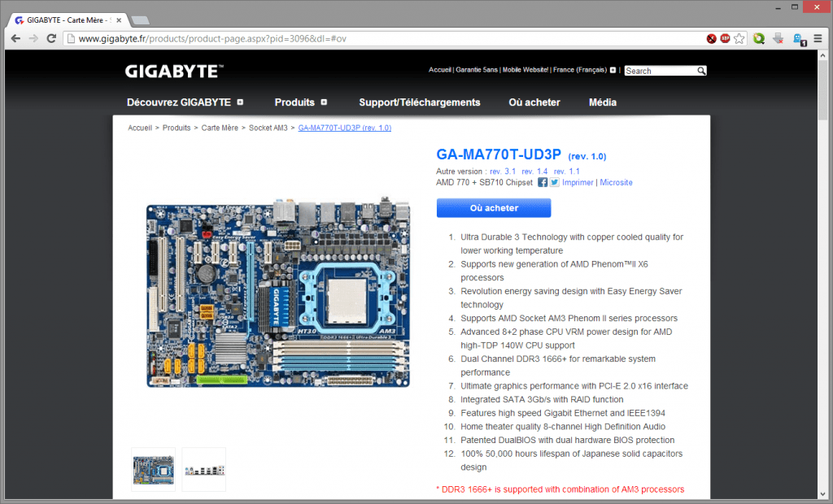Image resolution: width=833 pixels, height=504 pixels.
Task: Switch to version rev. 3.1
Action: pos(503,172)
